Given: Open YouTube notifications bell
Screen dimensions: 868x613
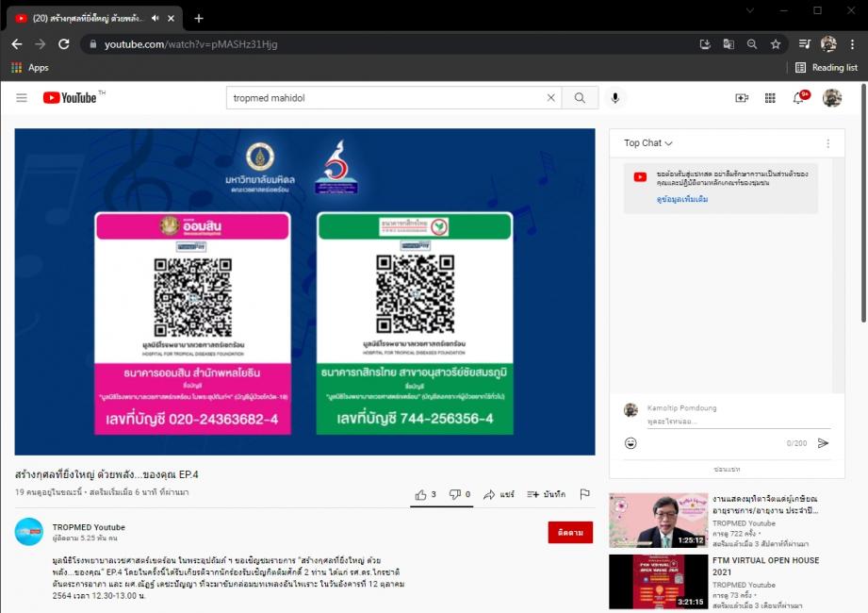Looking at the screenshot, I should [x=799, y=98].
